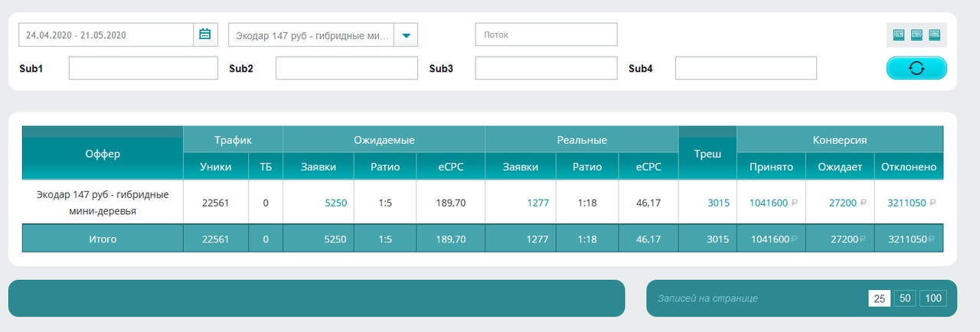
Task: Expand the offer selection dropdown arrow
Action: pyautogui.click(x=406, y=34)
